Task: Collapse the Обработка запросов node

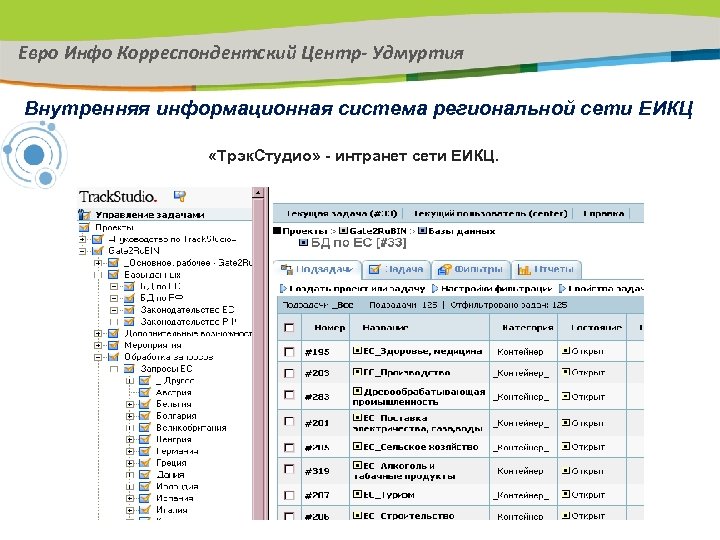Action: (98, 357)
